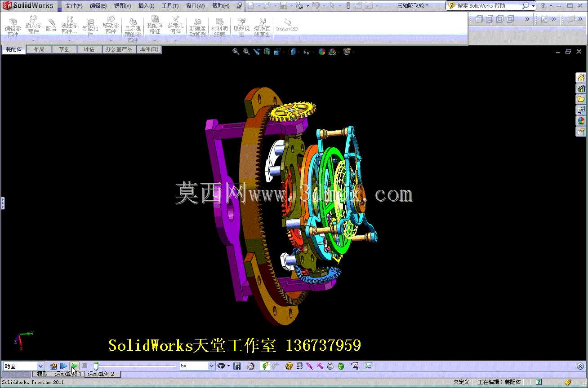This screenshot has height=388, width=588.
Task: Open the 评估 CommandManager tab
Action: (89, 49)
